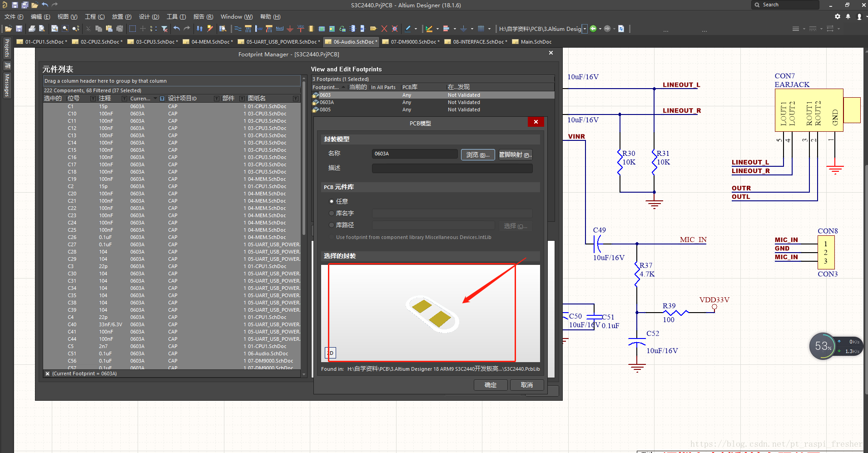Open the document path dropdown
The width and height of the screenshot is (868, 453).
pos(585,29)
